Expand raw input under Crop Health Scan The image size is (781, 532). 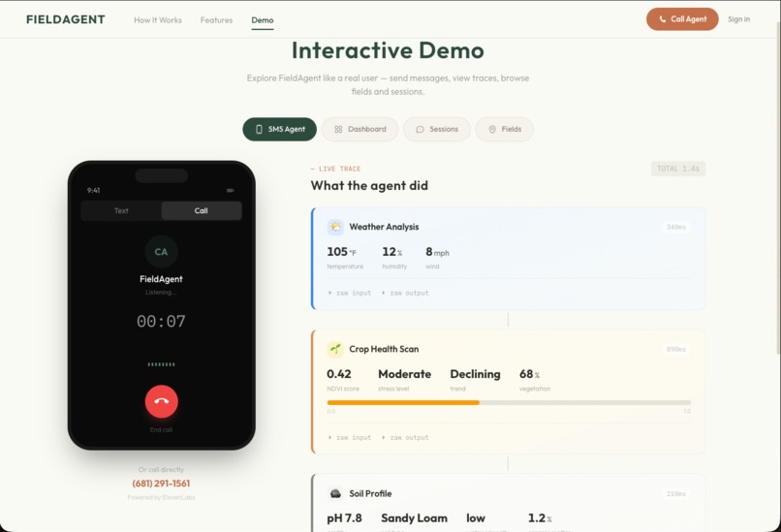350,437
